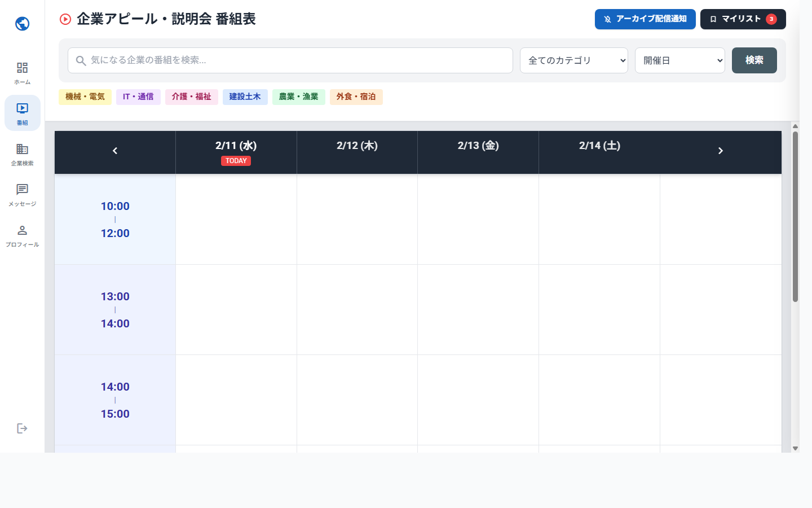
Task: Click the logout icon in sidebar
Action: 23,428
